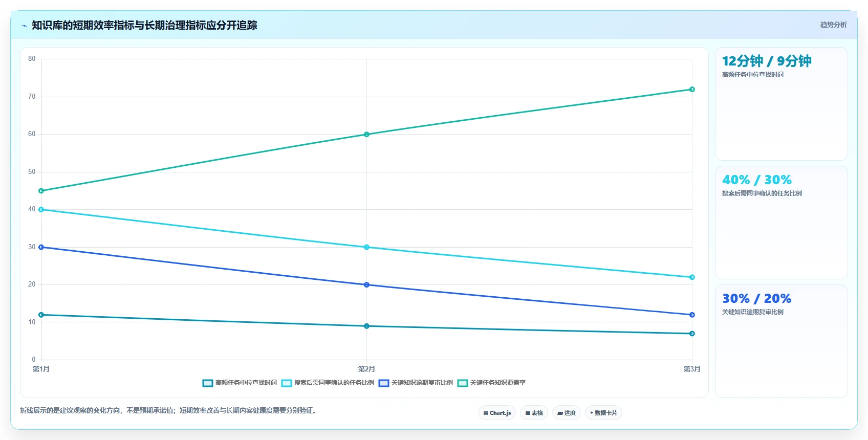868x440 pixels.
Task: Toggle 搜索后需同事确认的任务比例 series in chart legend
Action: [328, 383]
